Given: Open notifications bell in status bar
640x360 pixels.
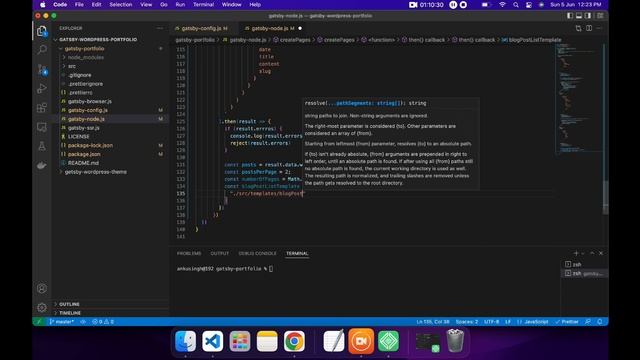Looking at the screenshot, I should [600, 322].
